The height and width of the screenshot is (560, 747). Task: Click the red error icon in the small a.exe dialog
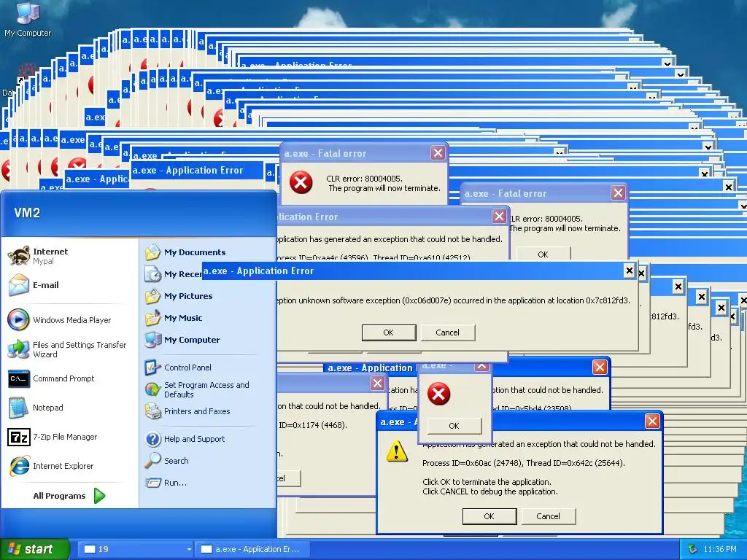438,394
